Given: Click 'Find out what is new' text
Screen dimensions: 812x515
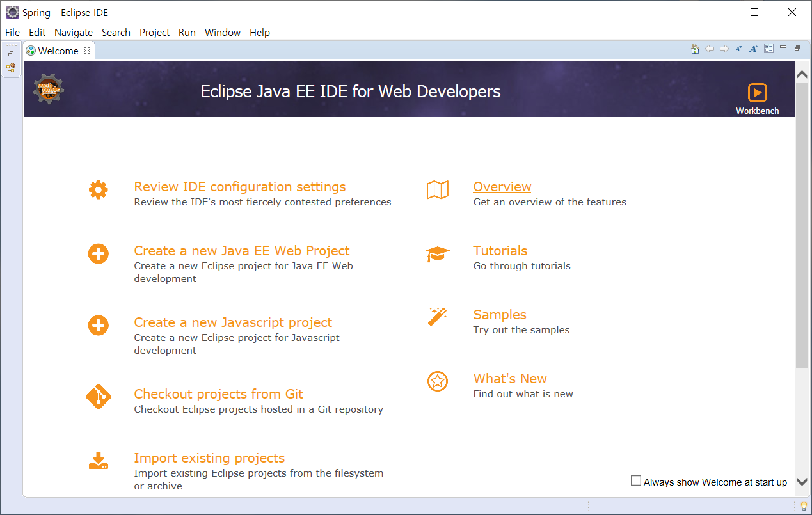Looking at the screenshot, I should click(523, 394).
